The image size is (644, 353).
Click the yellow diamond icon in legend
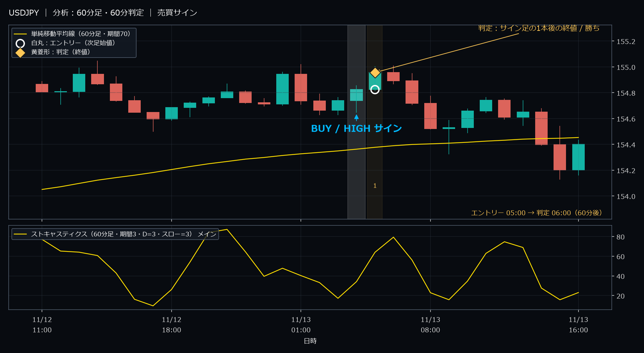pyautogui.click(x=20, y=53)
